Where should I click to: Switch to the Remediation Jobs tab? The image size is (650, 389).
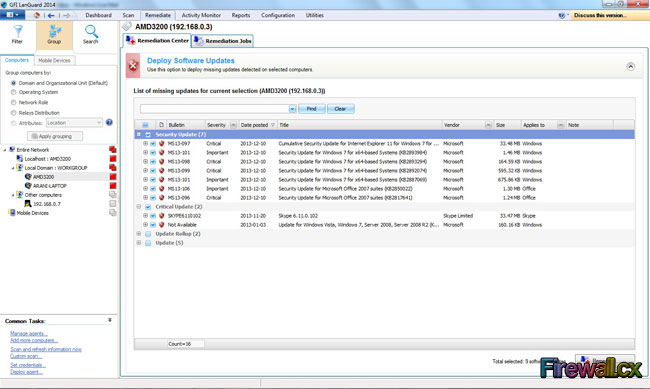click(223, 41)
